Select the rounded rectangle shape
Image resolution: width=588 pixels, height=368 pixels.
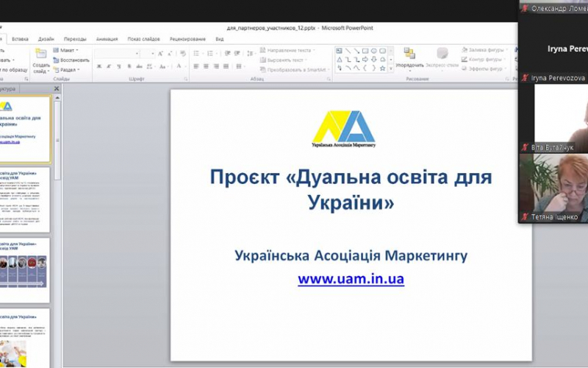click(x=382, y=51)
